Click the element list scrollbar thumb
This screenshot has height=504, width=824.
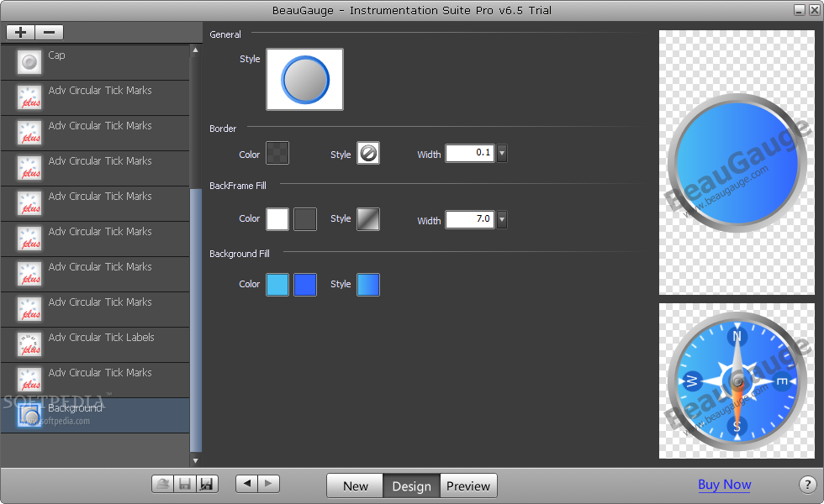[195, 320]
